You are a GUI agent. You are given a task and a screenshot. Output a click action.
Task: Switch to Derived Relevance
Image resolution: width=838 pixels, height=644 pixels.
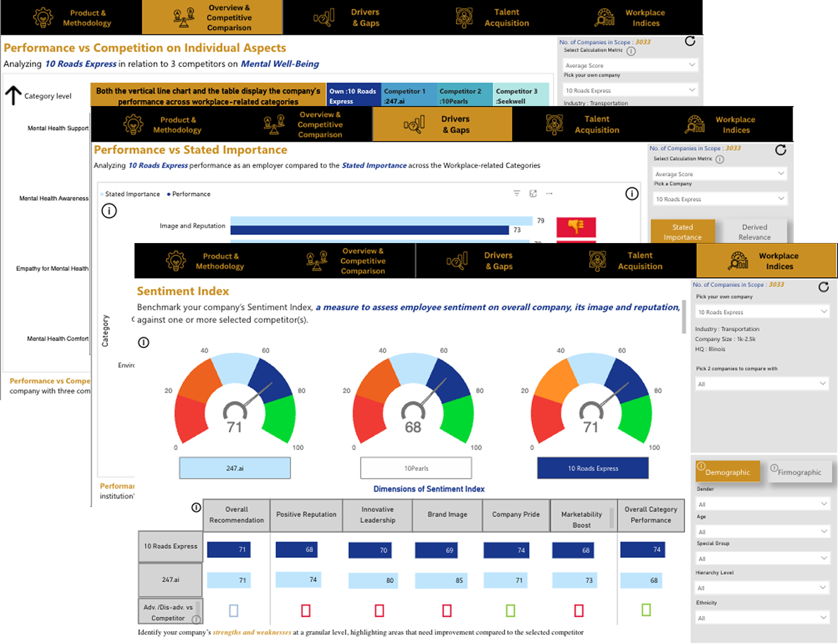point(754,232)
